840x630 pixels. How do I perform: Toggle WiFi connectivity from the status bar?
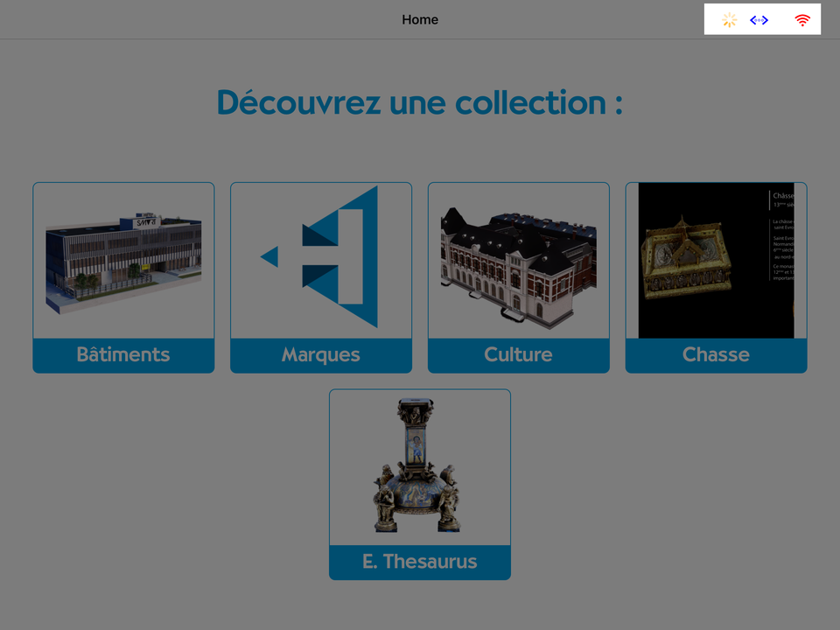click(x=801, y=19)
